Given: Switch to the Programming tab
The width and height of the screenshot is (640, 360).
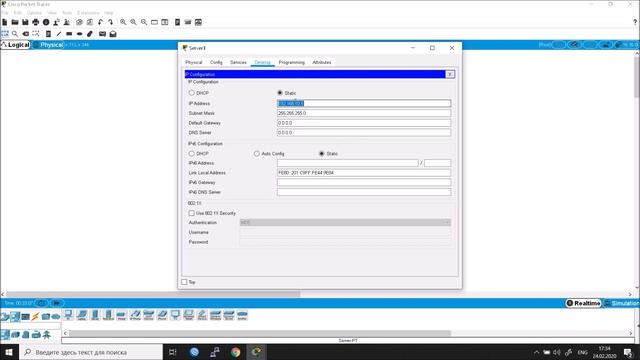Looking at the screenshot, I should pos(291,62).
